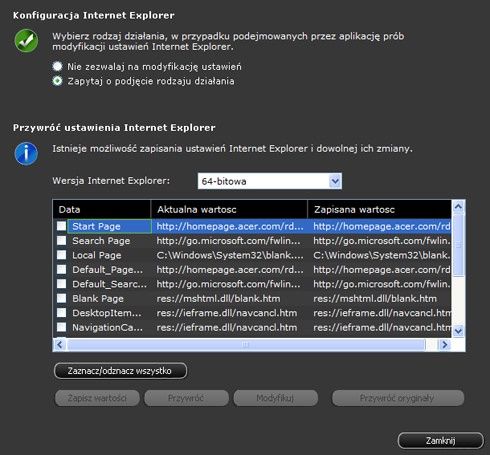Click the 'Zamknij' button
This screenshot has height=455, width=490.
(440, 441)
